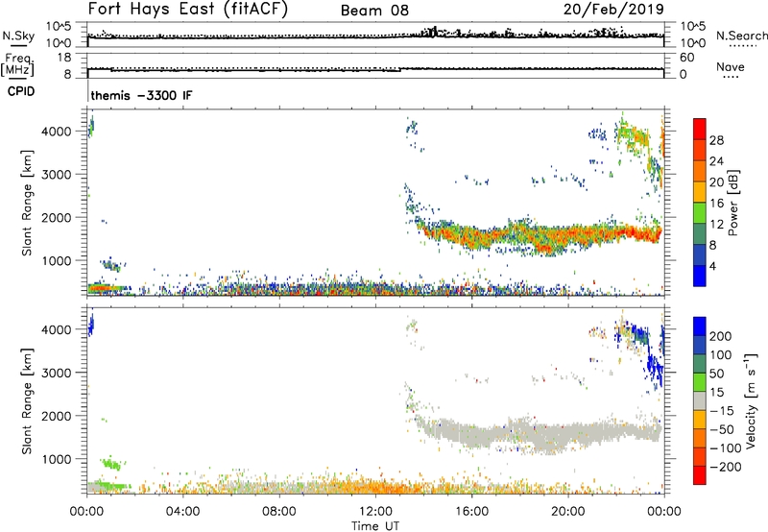Click the noise spikes in the N.Sky panel

[434, 33]
